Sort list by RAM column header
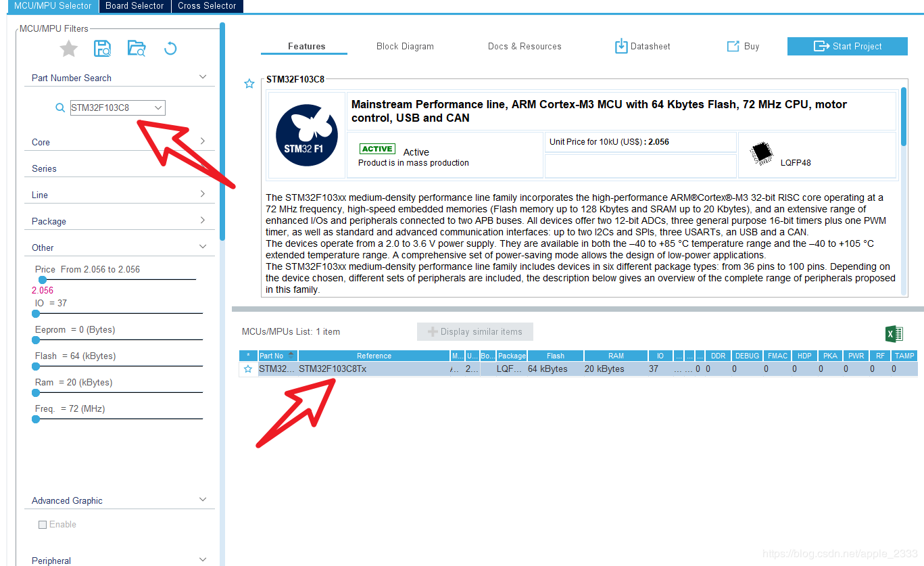Screen dimensions: 924x566 616,356
